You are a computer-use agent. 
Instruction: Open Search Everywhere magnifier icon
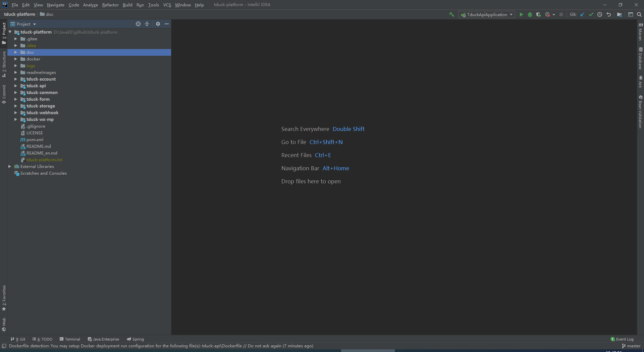pos(639,14)
